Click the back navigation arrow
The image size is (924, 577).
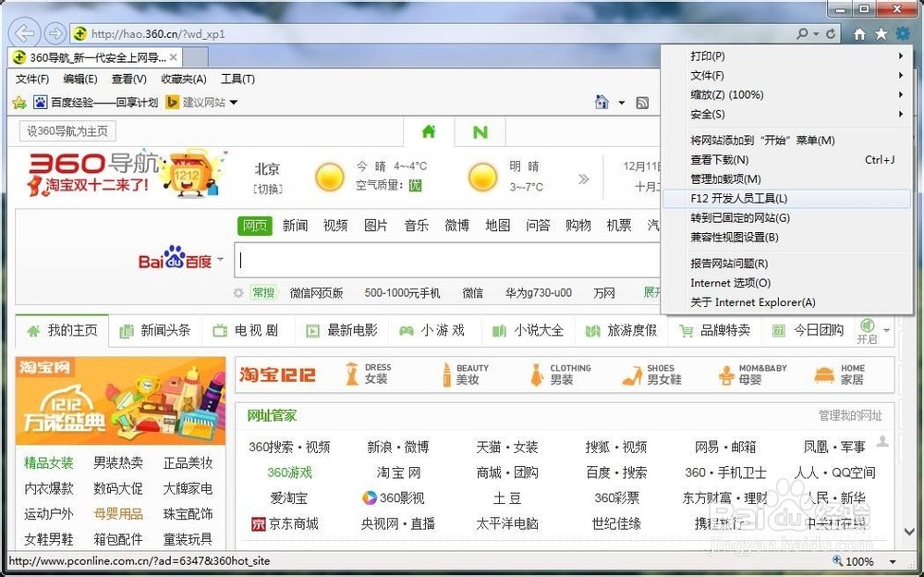pos(23,32)
